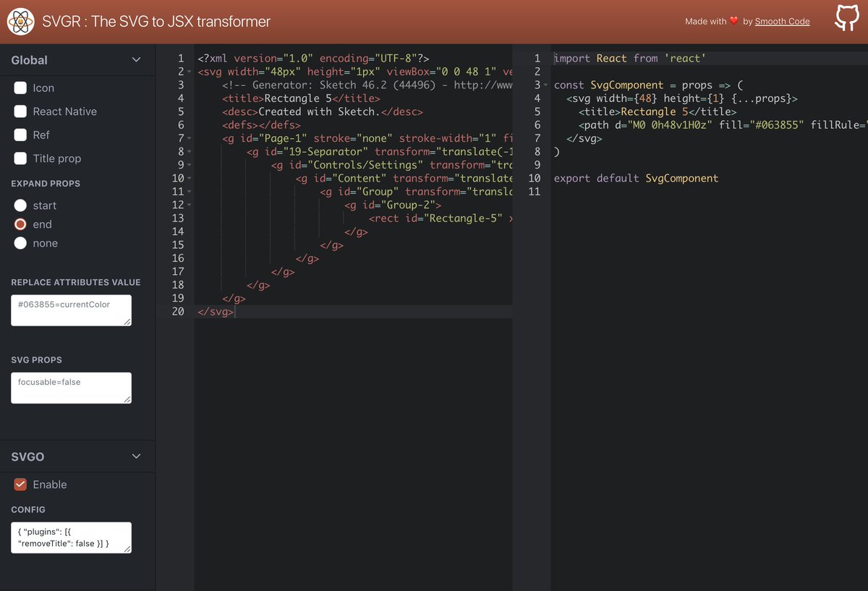Fold SVG editor line 11 Group element
This screenshot has width=868, height=591.
(190, 192)
